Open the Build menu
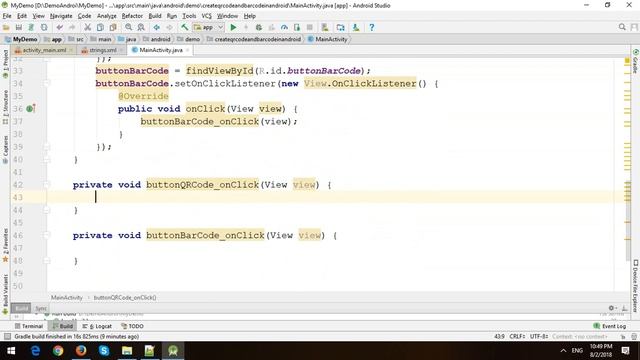Image resolution: width=640 pixels, height=360 pixels. [155, 16]
